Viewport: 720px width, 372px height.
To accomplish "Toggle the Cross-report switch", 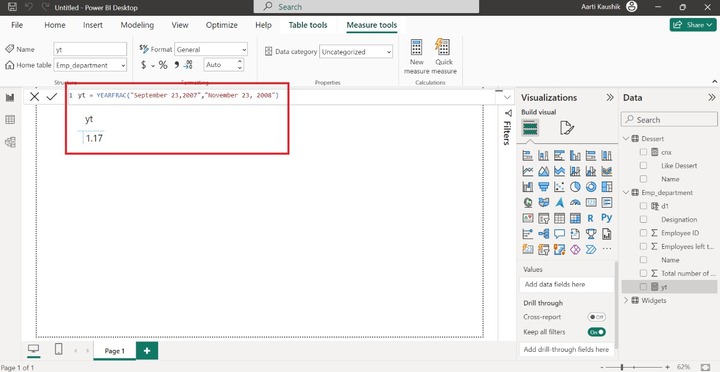I will pyautogui.click(x=596, y=317).
